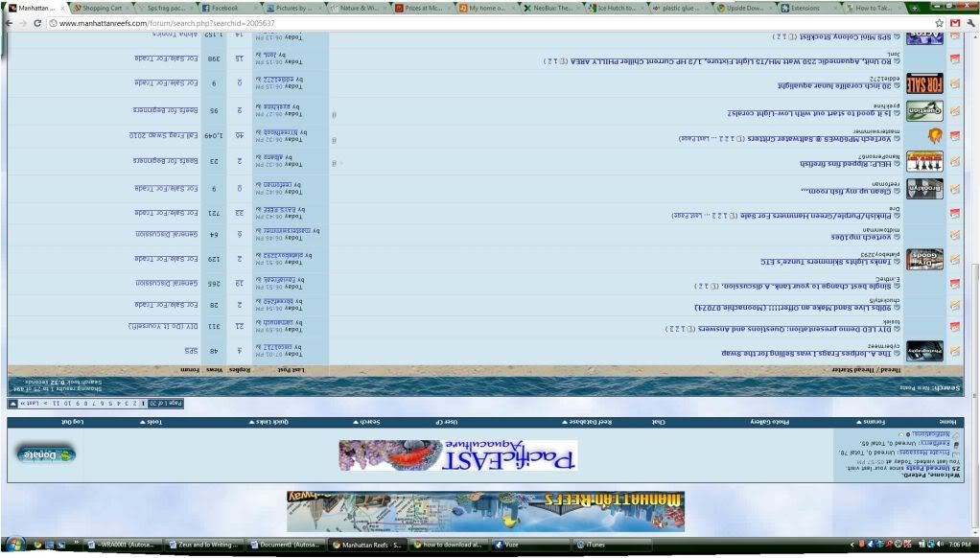Screen dimensions: 980x558
Task: Bookmark this page with the star icon
Action: pos(939,22)
